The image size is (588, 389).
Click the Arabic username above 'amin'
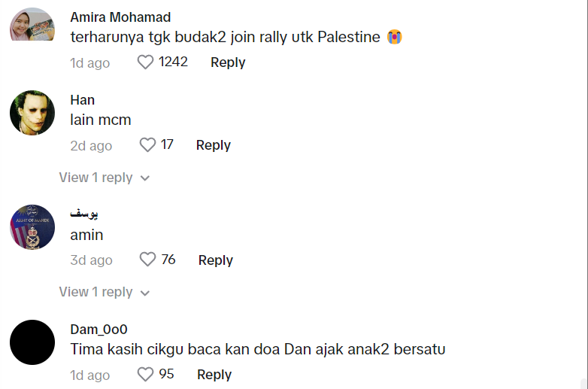tap(84, 214)
